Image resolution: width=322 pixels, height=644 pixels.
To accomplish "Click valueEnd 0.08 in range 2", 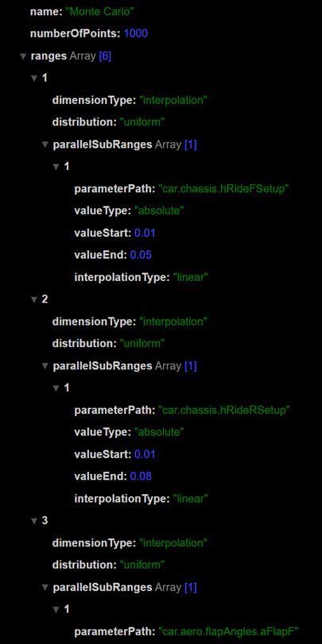I will coord(141,476).
